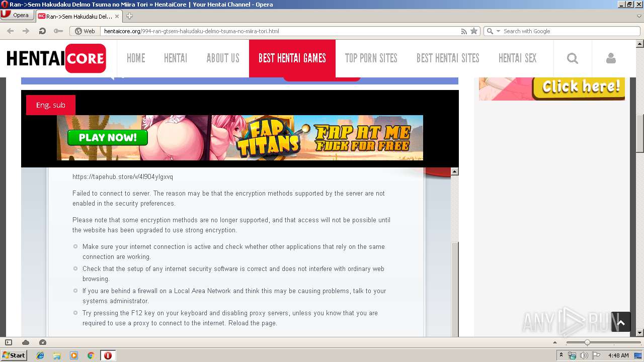
Task: Close the current browser tab
Action: (x=117, y=16)
